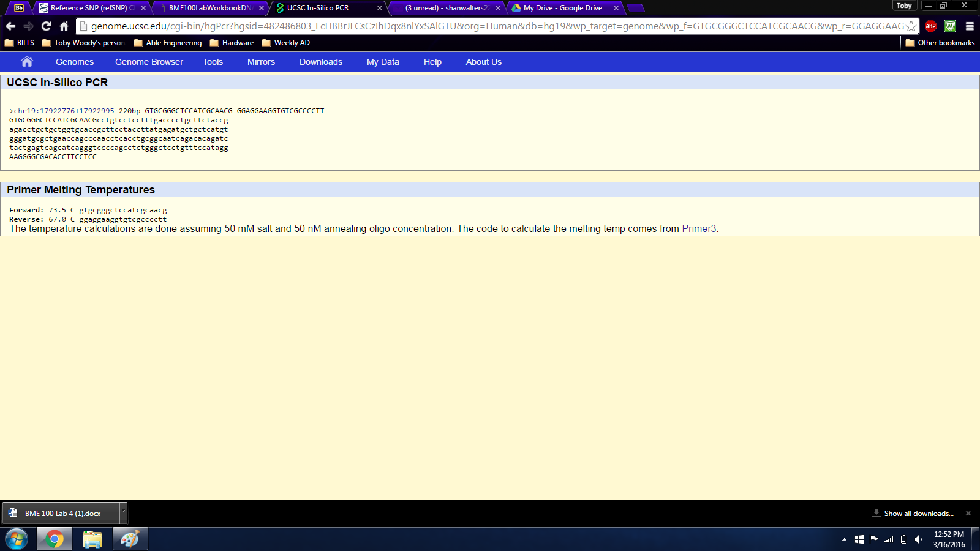Reload the page with refresh icon
The image size is (980, 551).
(46, 26)
